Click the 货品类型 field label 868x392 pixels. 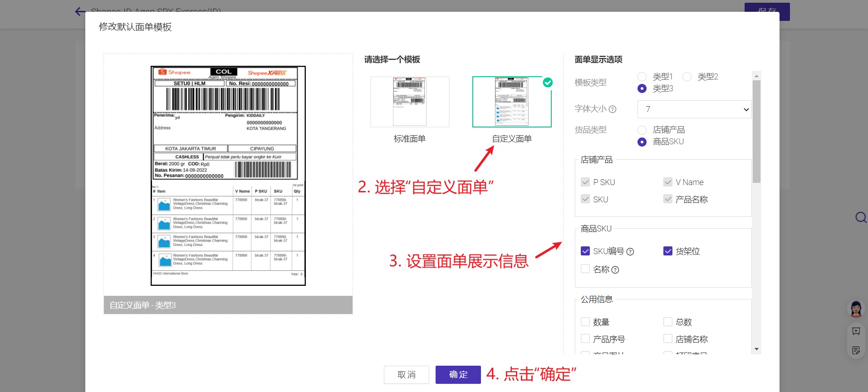[590, 130]
